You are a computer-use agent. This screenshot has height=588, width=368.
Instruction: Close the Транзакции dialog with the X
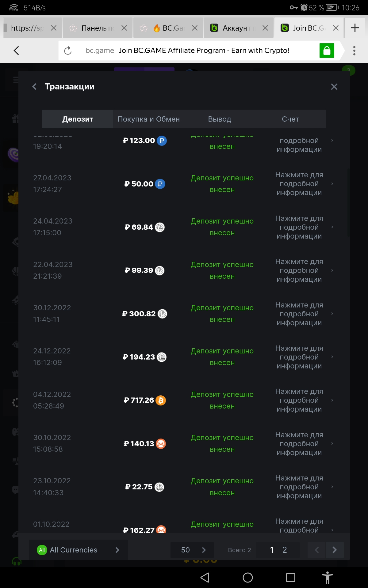tap(334, 87)
